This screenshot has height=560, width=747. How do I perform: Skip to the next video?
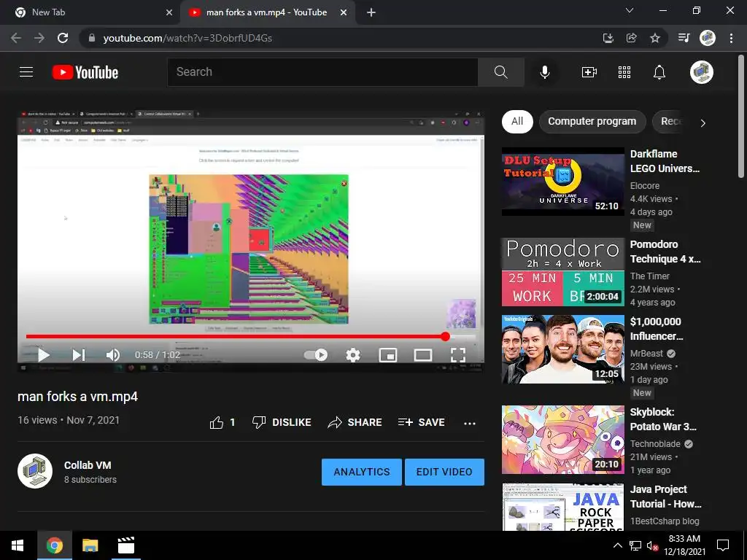click(79, 355)
